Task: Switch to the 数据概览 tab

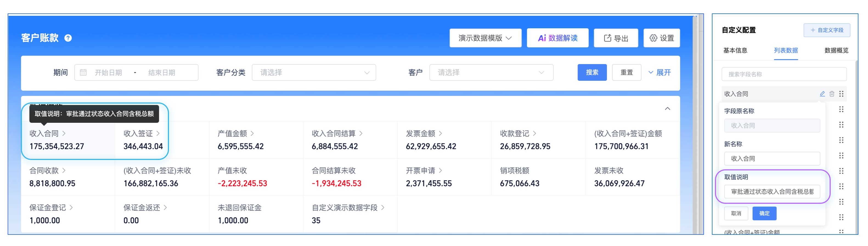Action: [x=836, y=50]
